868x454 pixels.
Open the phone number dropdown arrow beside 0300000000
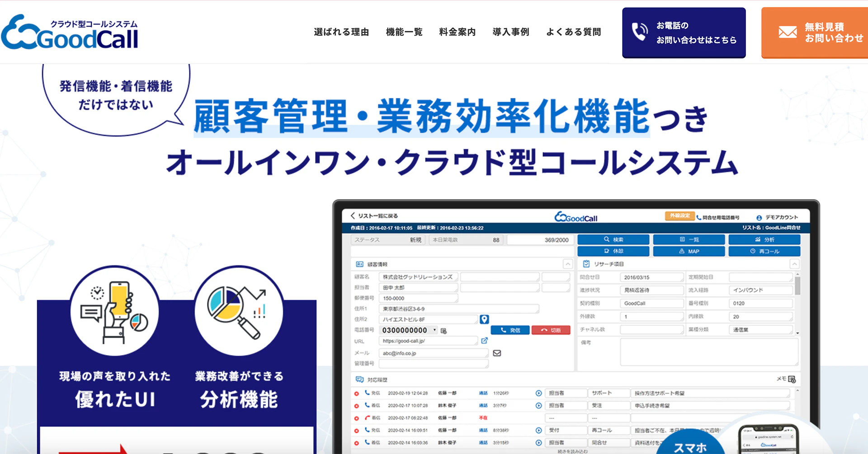[x=435, y=330]
